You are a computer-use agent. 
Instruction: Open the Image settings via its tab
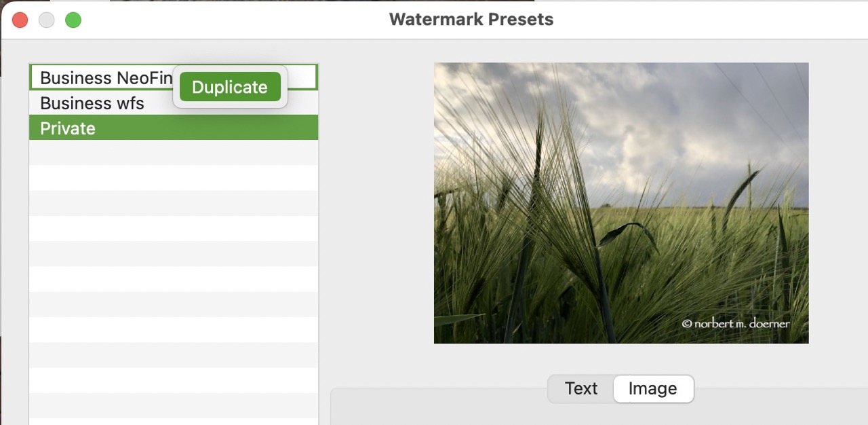652,388
